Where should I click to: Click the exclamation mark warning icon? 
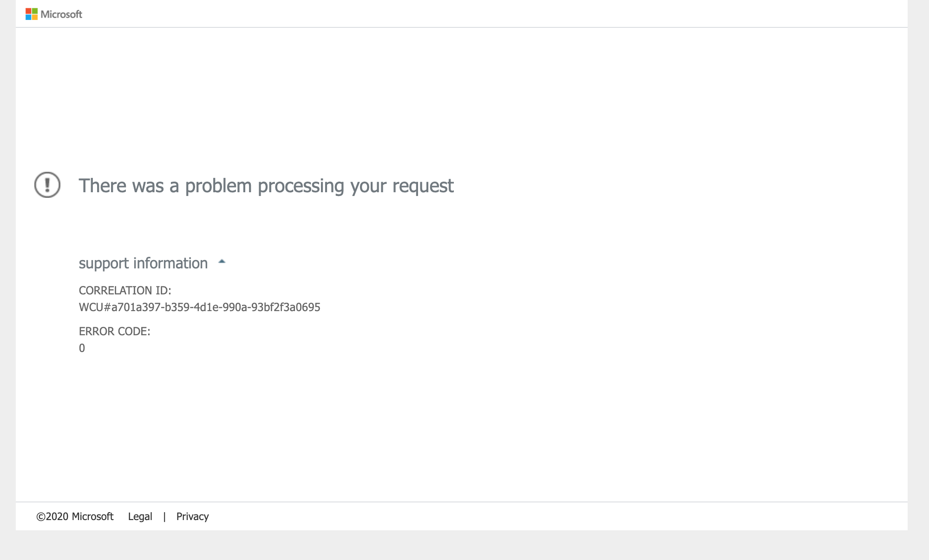[x=47, y=185]
